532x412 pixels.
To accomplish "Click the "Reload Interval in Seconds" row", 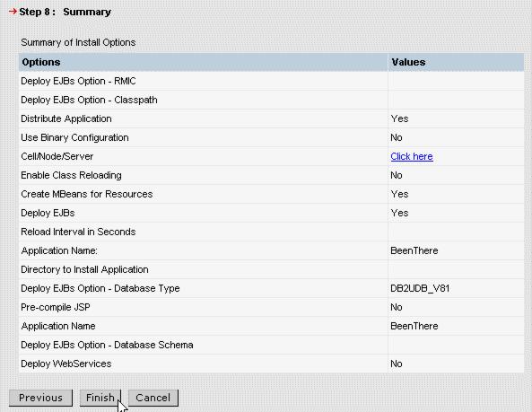I will [x=271, y=232].
